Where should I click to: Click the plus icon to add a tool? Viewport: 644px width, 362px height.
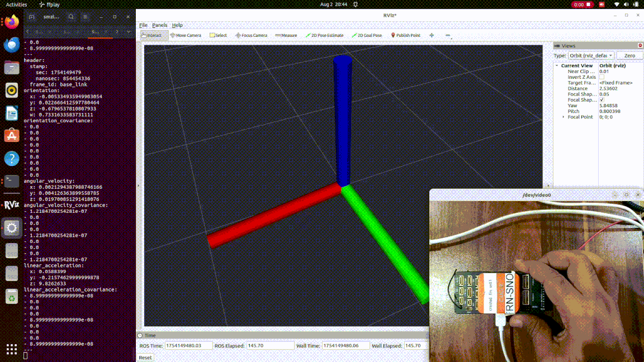point(431,35)
